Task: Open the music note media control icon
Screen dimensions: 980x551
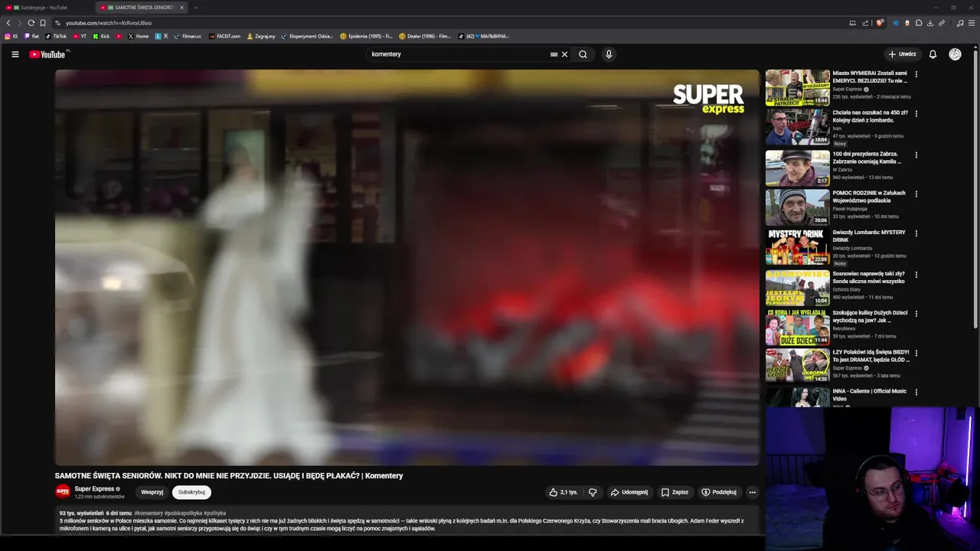Action: click(x=960, y=23)
